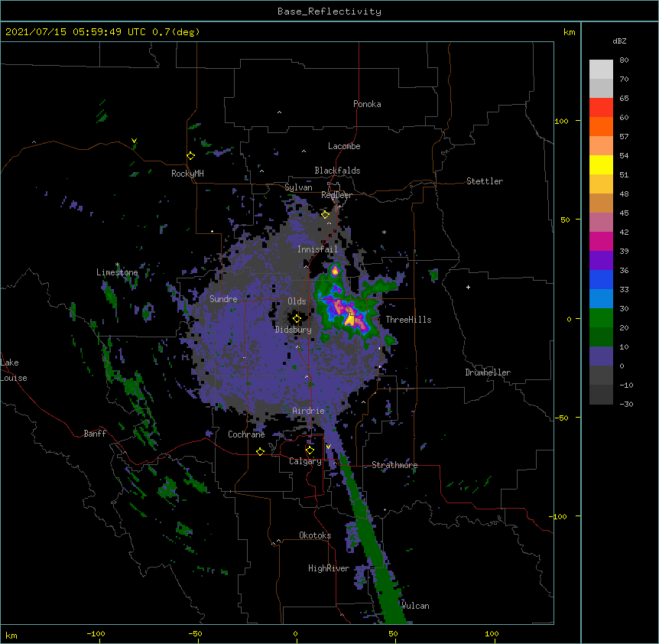Viewport: 659px width, 644px height.
Task: Click the Base_Reflectivity title text
Action: tap(329, 11)
